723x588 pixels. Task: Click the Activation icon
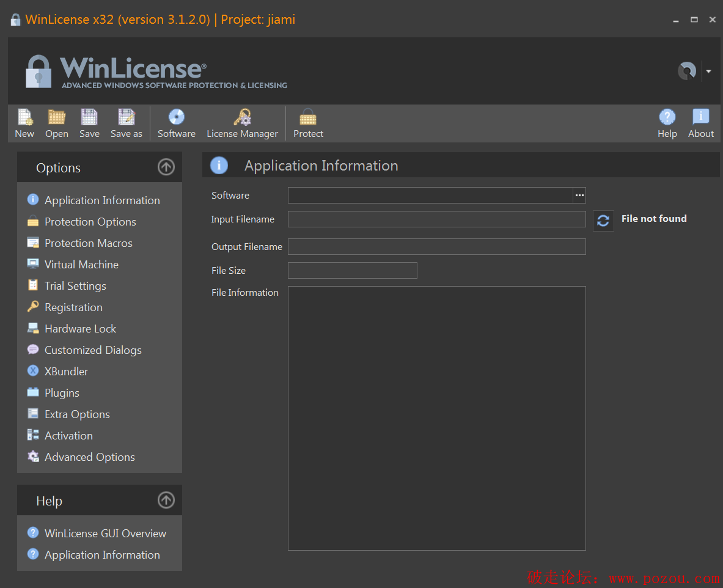click(x=33, y=435)
